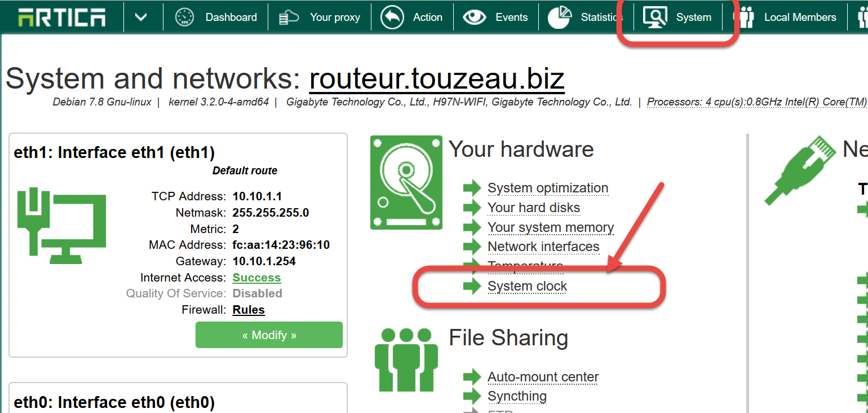Open the Firewall Rules link
868x413 pixels.
[x=249, y=310]
